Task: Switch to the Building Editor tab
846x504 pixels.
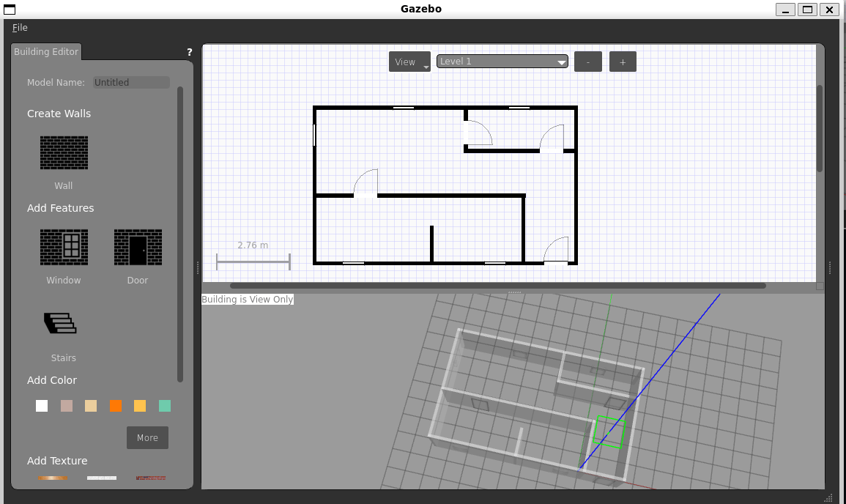Action: 46,52
